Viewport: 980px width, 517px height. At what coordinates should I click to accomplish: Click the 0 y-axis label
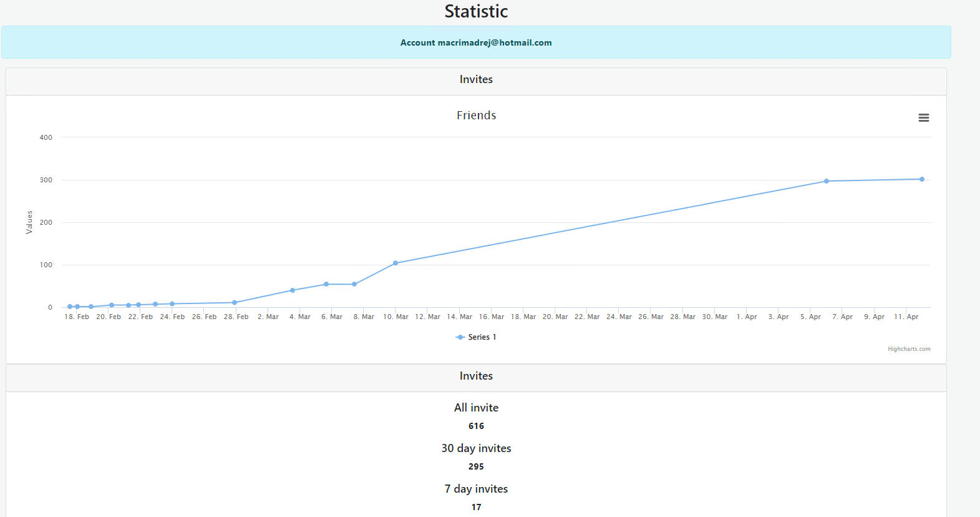tap(51, 307)
